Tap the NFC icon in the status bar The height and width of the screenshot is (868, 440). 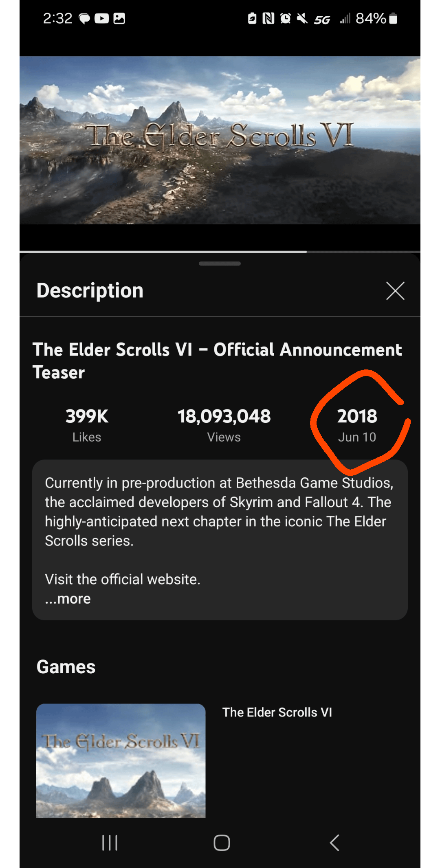pyautogui.click(x=269, y=18)
